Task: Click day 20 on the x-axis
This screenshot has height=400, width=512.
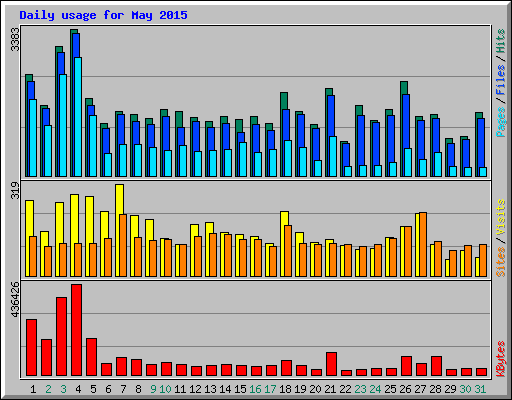Action: click(315, 389)
